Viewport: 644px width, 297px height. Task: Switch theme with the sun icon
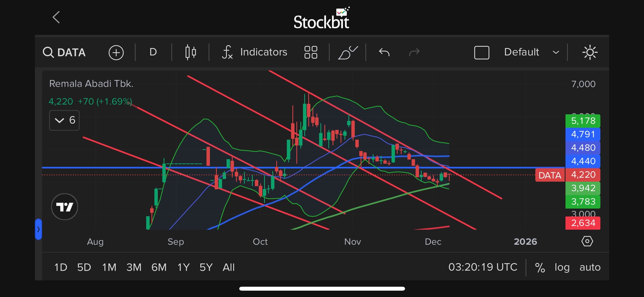(x=590, y=52)
